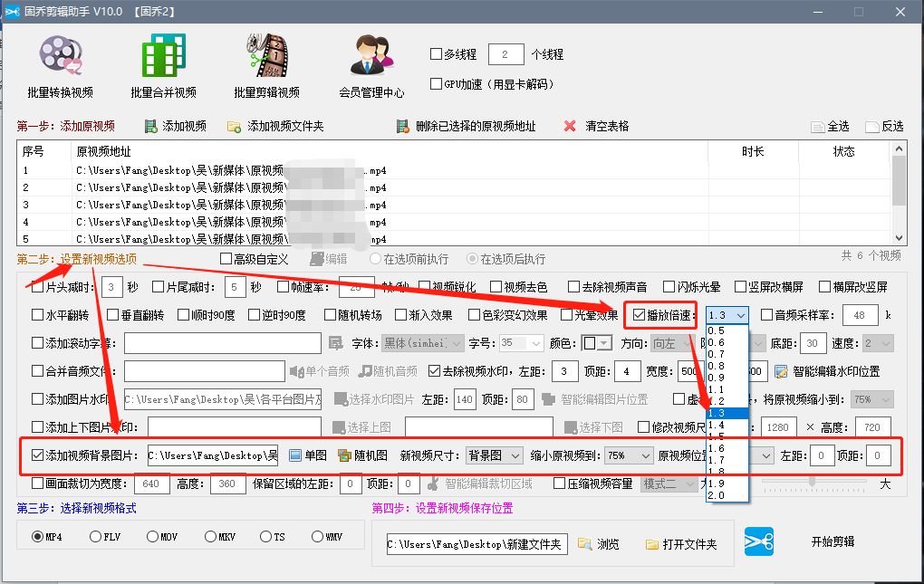
Task: Click 单图 image icon
Action: [x=295, y=455]
